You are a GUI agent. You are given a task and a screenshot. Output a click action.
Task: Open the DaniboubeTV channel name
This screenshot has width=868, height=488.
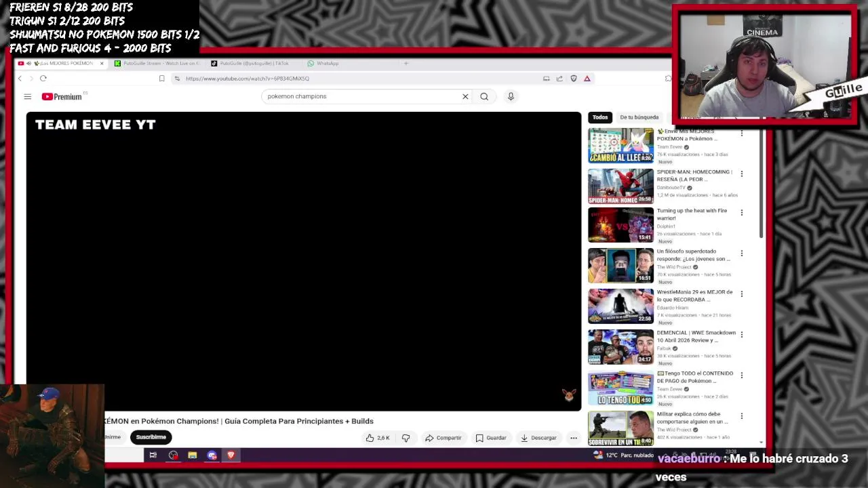(x=671, y=188)
